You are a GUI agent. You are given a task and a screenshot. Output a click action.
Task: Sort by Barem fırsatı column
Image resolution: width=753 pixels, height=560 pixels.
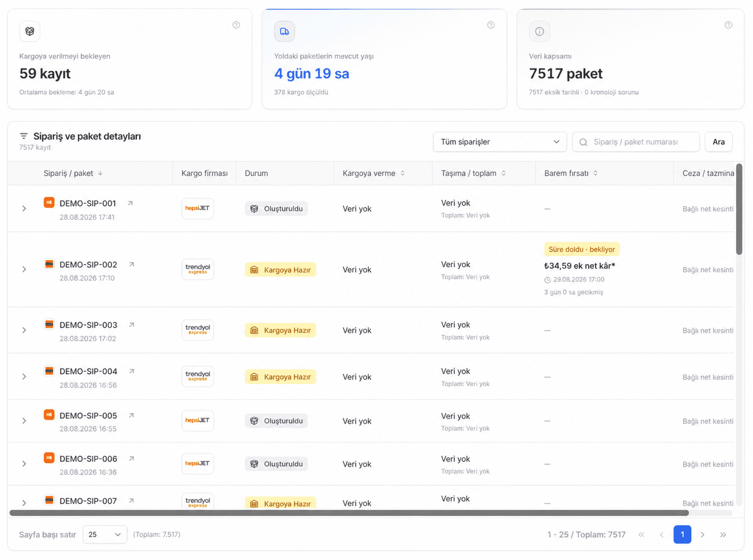click(571, 173)
